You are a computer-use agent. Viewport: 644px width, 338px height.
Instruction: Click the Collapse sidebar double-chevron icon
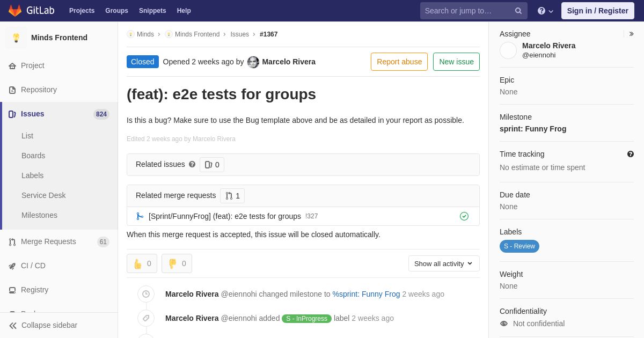tap(13, 326)
